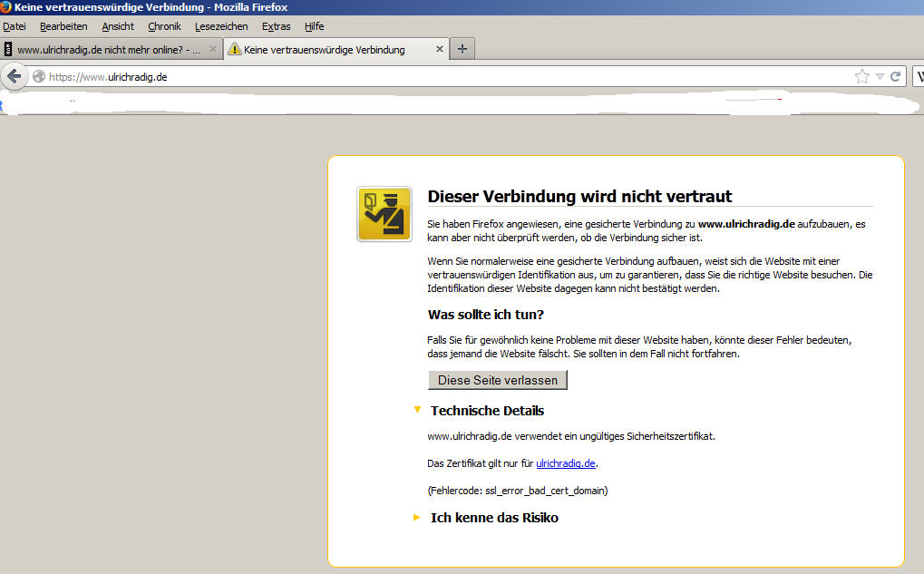The width and height of the screenshot is (924, 574).
Task: Click heading 'Dieser Verbindung wird nicht vertraut'
Action: pyautogui.click(x=579, y=196)
